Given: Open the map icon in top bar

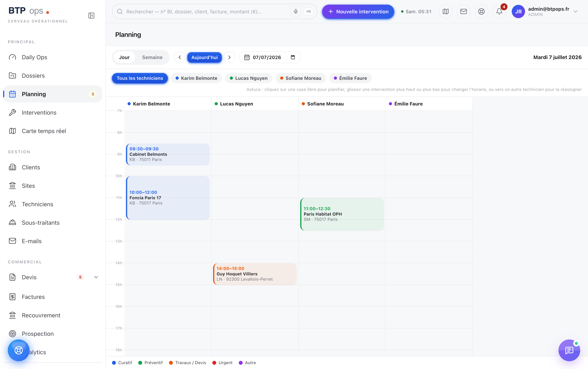Looking at the screenshot, I should [445, 11].
